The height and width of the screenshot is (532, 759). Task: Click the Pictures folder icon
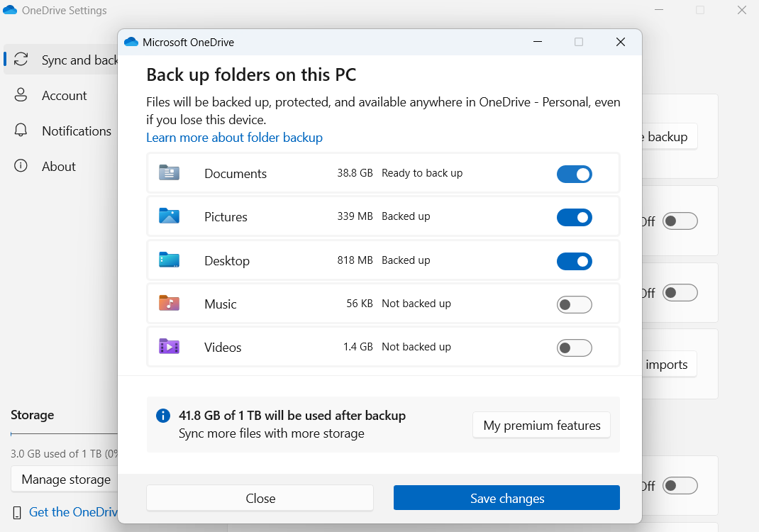click(169, 216)
